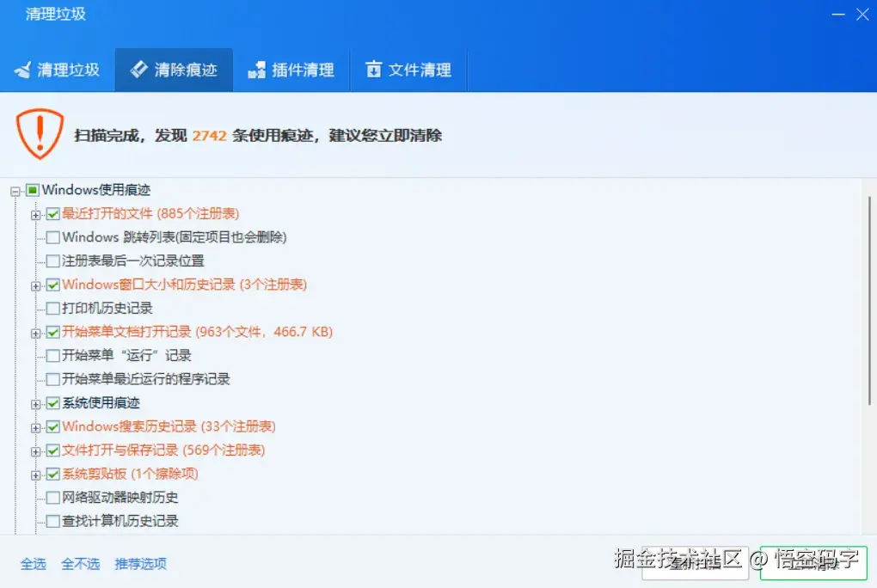Enable 网络驱动器映射历史 cleanup
This screenshot has width=877, height=588.
tap(52, 498)
